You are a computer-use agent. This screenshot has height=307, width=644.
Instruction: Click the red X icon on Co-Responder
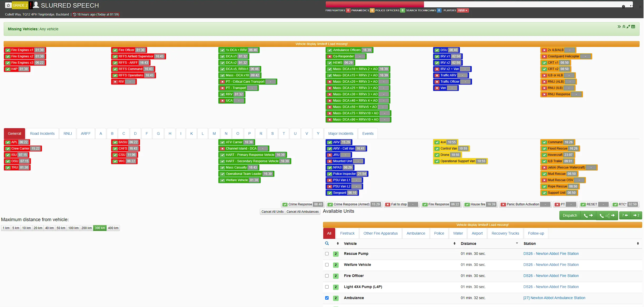pyautogui.click(x=330, y=56)
